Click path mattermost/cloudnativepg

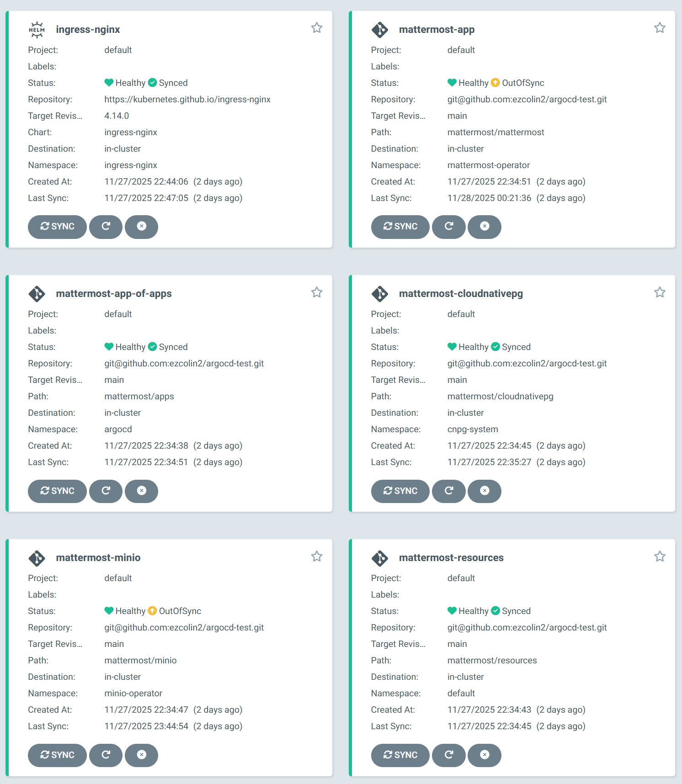pyautogui.click(x=500, y=397)
